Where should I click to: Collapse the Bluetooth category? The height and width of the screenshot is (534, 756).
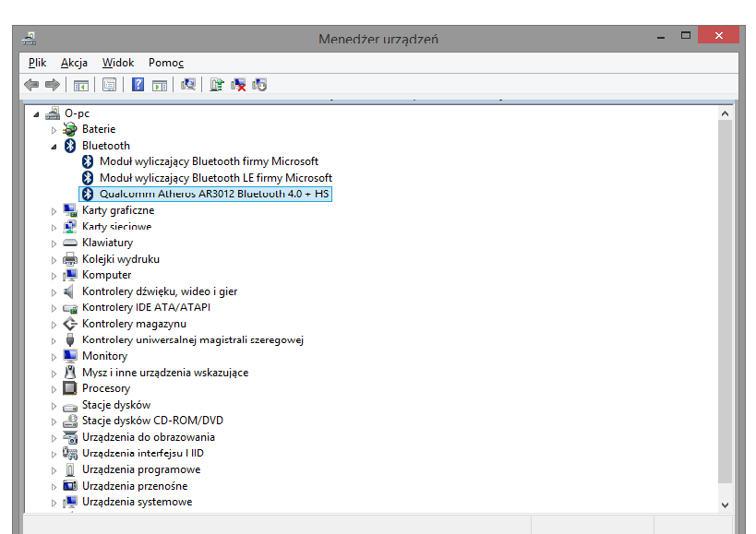coord(54,147)
